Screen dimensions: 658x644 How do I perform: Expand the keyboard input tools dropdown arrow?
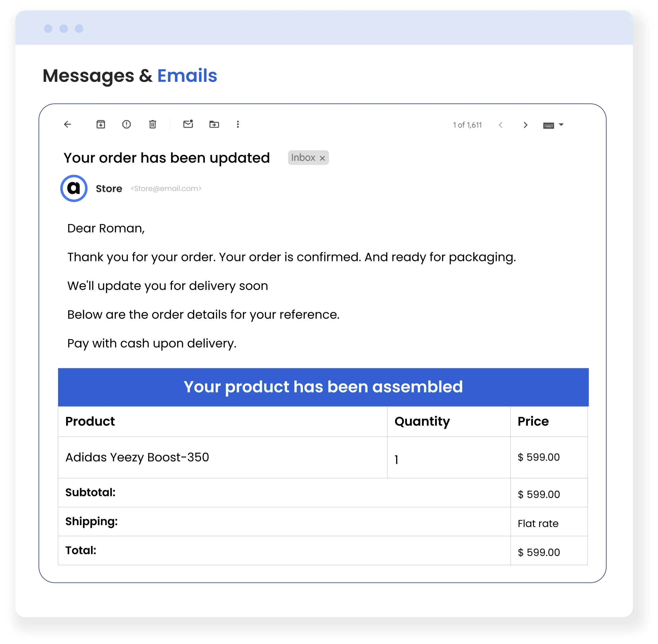(561, 125)
